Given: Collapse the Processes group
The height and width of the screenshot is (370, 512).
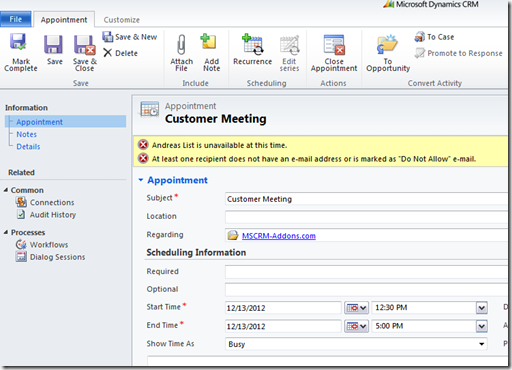Looking at the screenshot, I should 6,232.
